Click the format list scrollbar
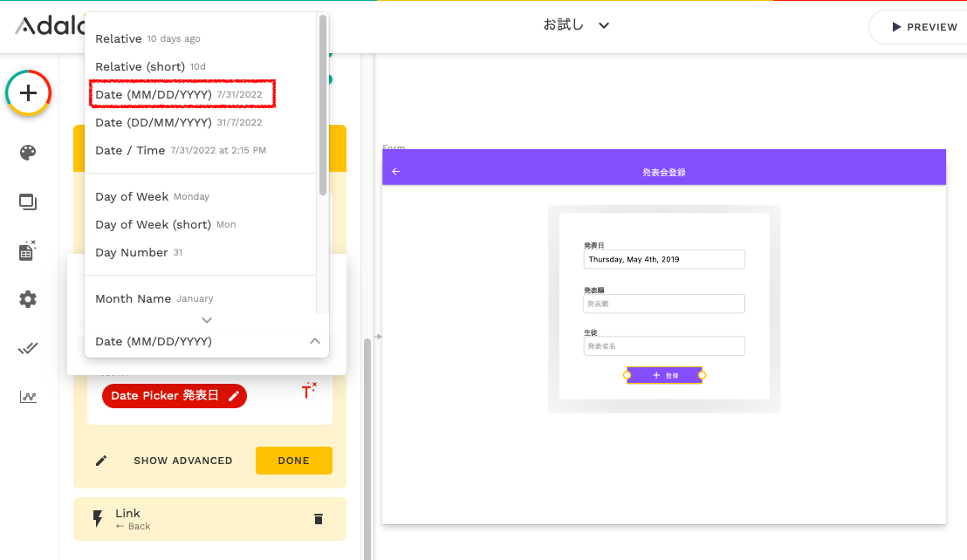Viewport: 967px width, 560px height. coord(323,105)
